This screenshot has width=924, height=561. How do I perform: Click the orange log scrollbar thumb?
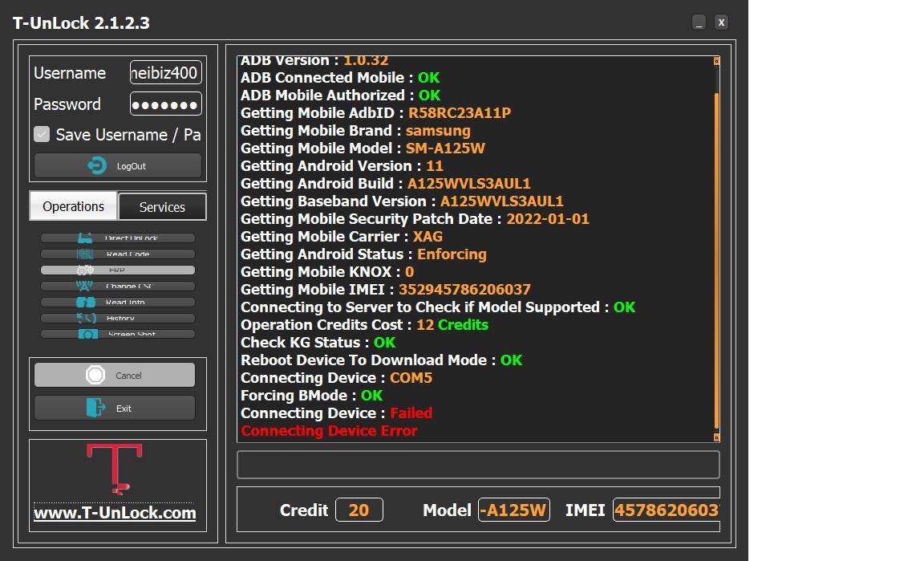[x=716, y=259]
